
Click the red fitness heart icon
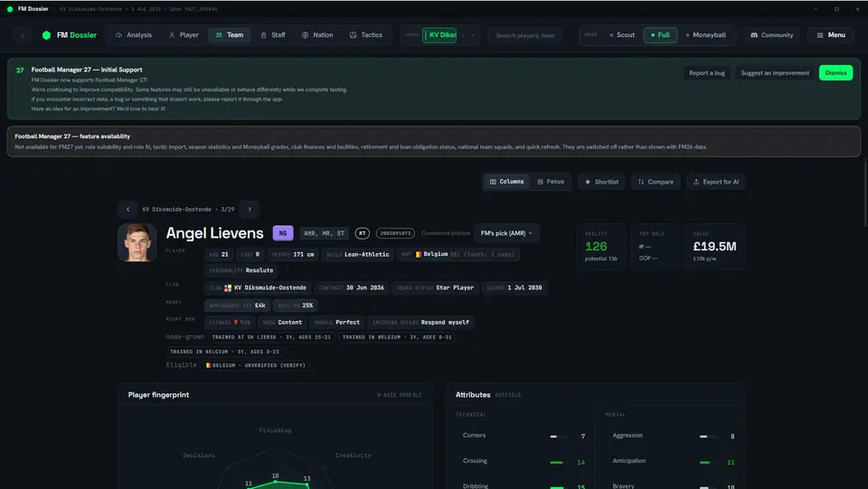click(x=235, y=322)
